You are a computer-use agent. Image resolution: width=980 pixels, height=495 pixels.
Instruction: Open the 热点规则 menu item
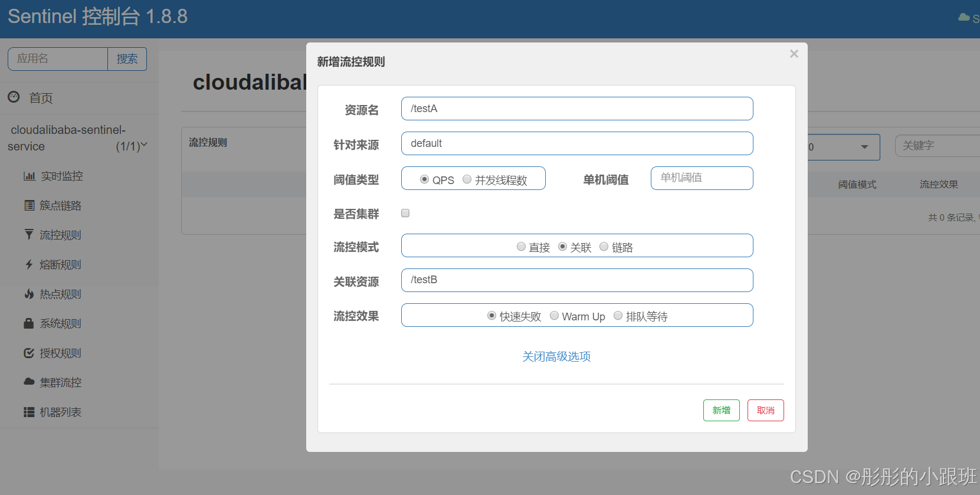point(61,294)
